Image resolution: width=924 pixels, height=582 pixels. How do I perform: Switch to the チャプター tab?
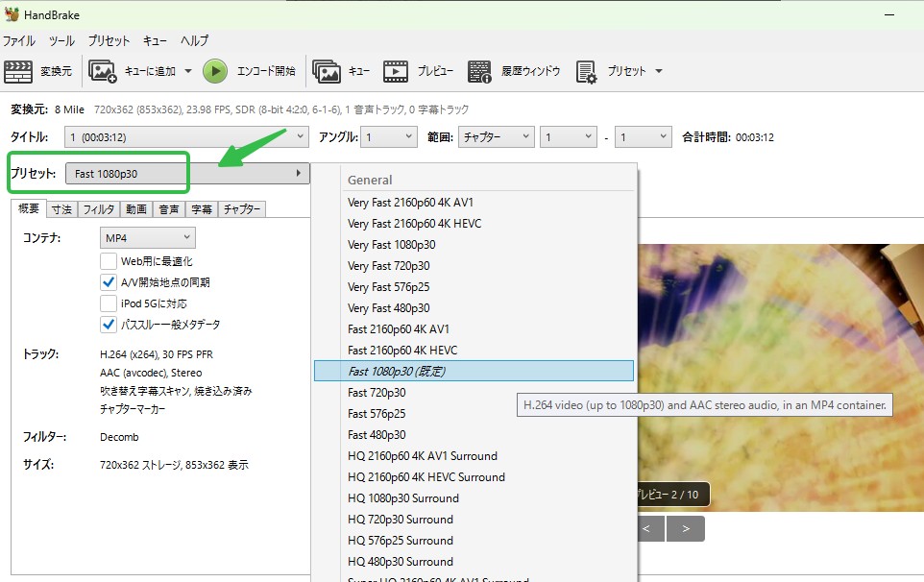242,209
